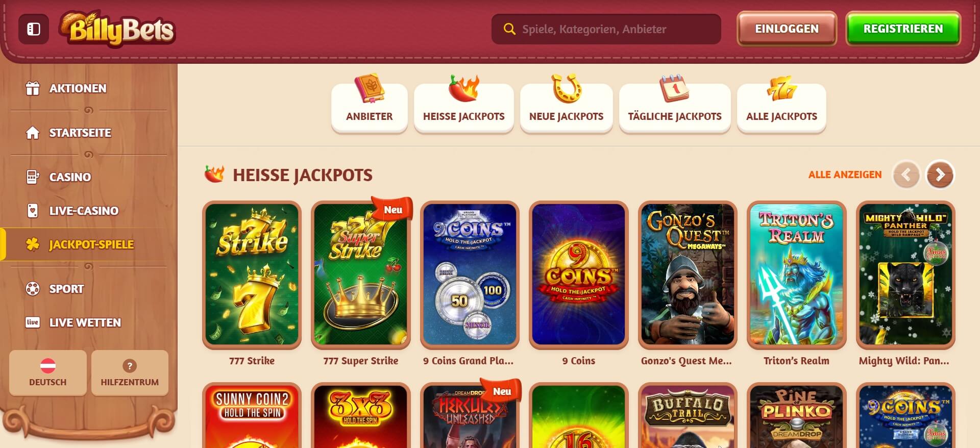Switch to the Tägliche Jackpots tab
The image size is (980, 448).
point(675,108)
